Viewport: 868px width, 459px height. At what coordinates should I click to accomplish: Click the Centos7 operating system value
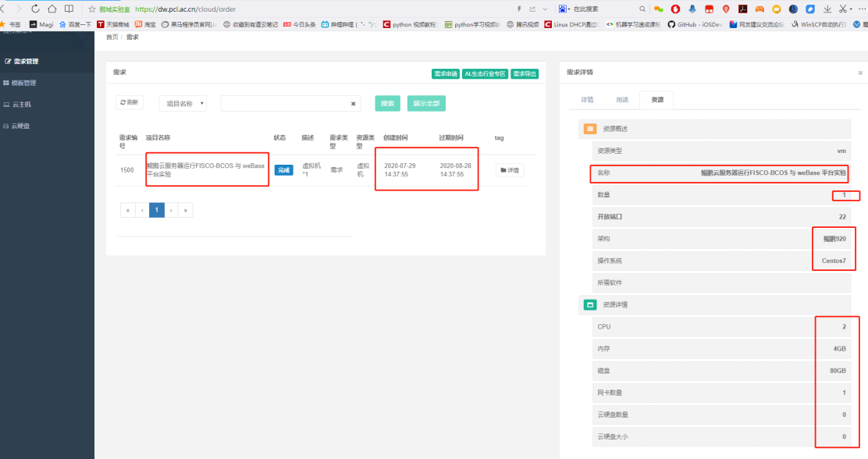pos(834,261)
